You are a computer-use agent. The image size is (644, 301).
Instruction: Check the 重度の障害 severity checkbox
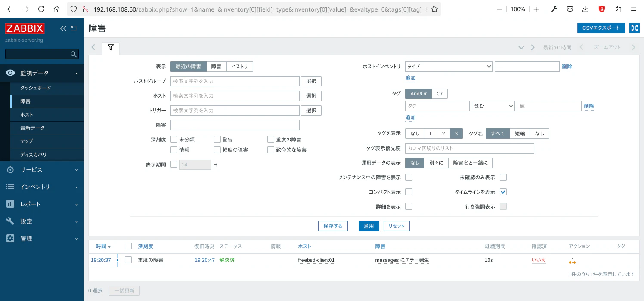pos(271,139)
